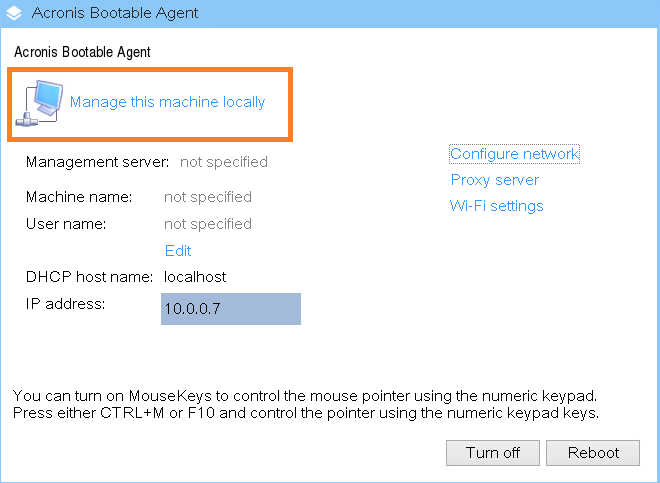Viewport: 660px width, 483px height.
Task: Click the Management server label
Action: pos(98,162)
